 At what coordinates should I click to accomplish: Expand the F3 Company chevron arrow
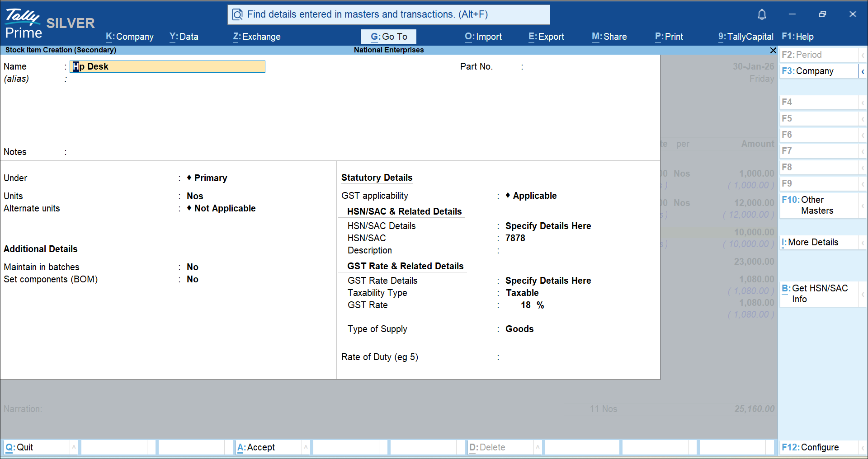coord(863,71)
